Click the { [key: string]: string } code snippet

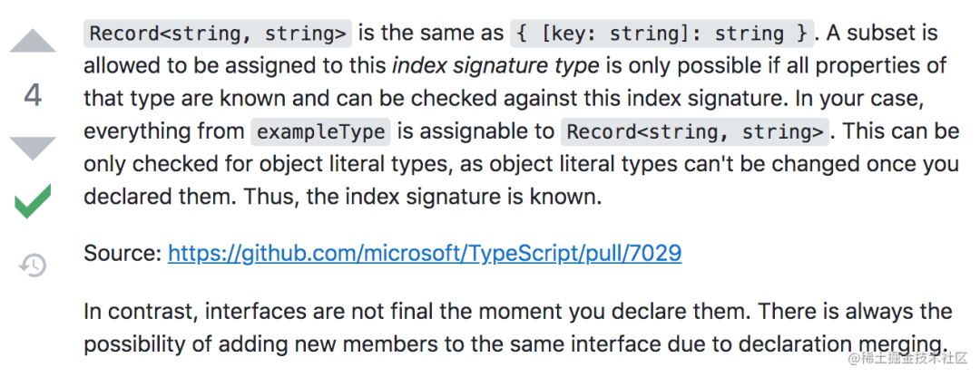(661, 34)
